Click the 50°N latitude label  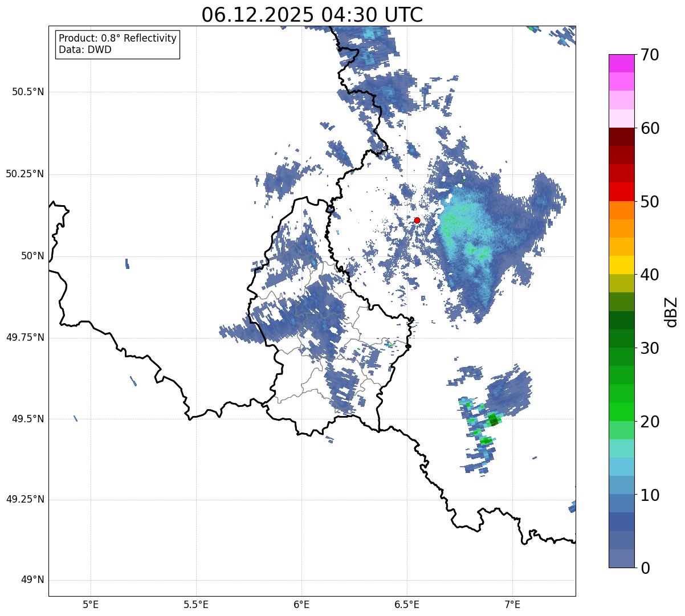tap(32, 256)
